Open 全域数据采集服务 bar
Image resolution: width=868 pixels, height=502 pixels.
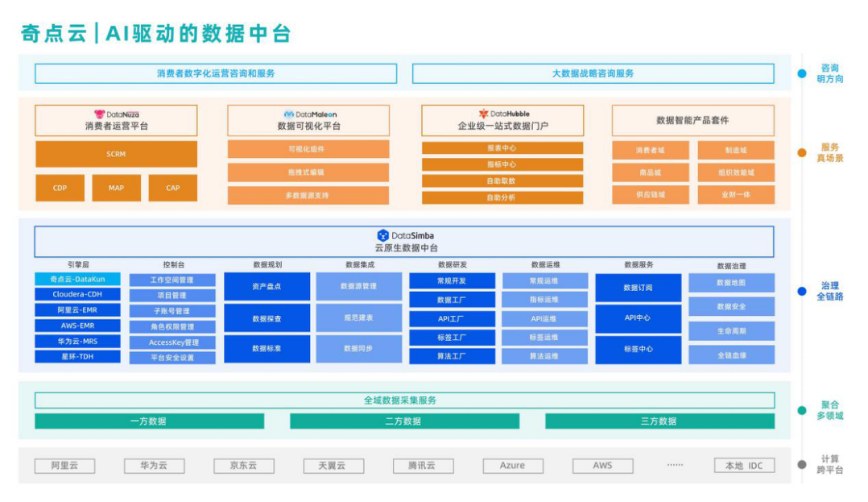[405, 400]
